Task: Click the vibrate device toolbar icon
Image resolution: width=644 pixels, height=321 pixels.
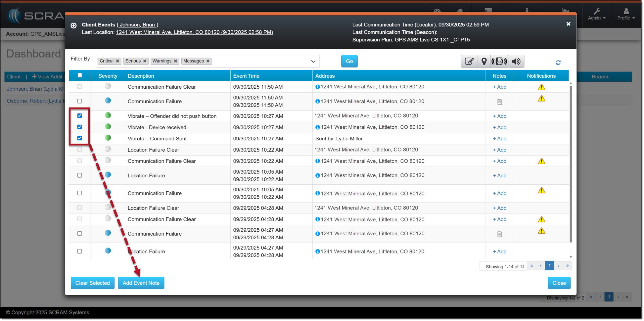Action: [499, 61]
